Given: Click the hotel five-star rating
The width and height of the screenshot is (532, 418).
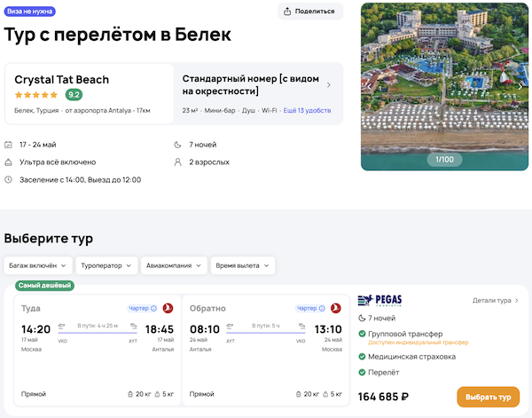Looking at the screenshot, I should tap(37, 94).
